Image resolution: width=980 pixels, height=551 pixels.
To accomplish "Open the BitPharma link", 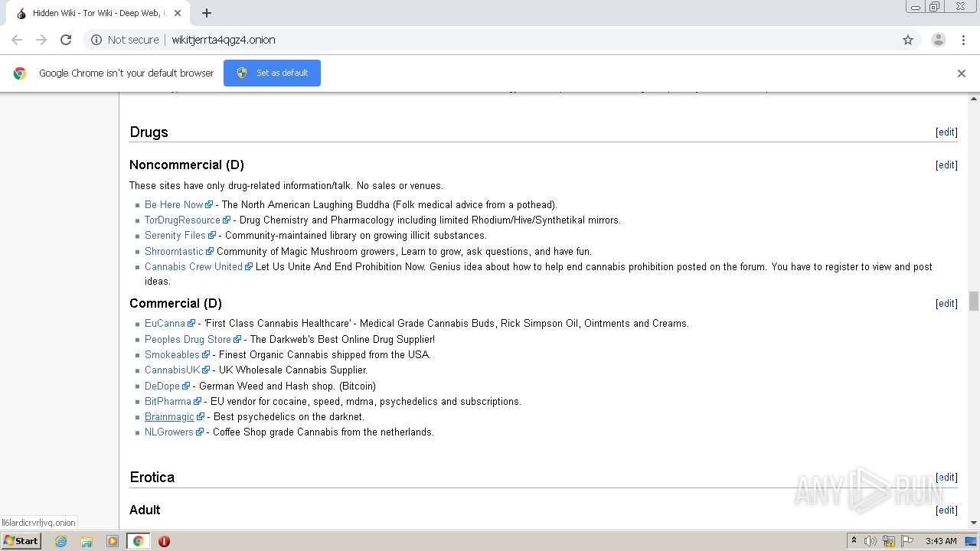I will 168,401.
